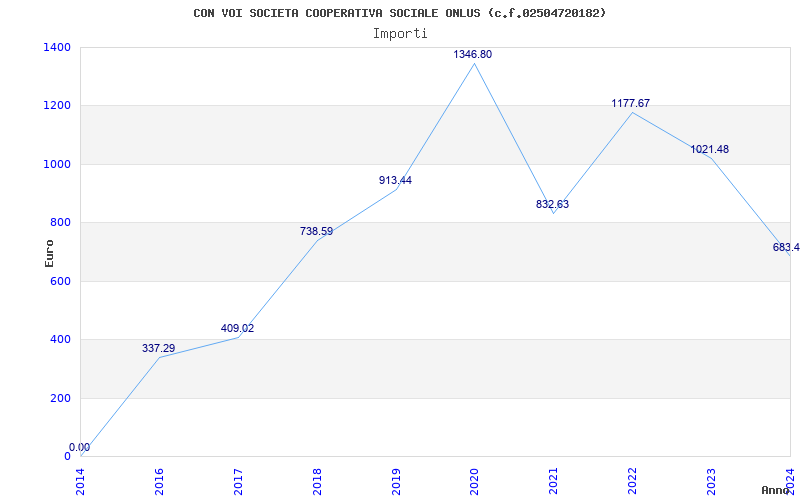Select the 1177.67 data label

point(631,104)
